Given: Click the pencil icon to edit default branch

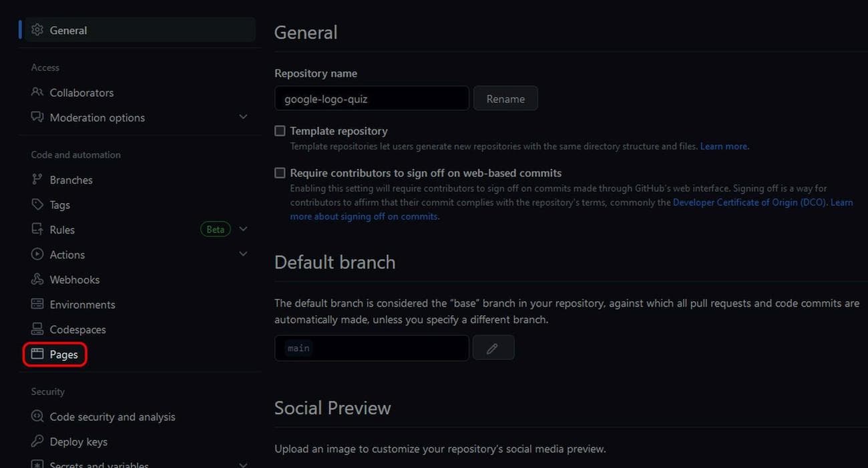Looking at the screenshot, I should tap(493, 348).
